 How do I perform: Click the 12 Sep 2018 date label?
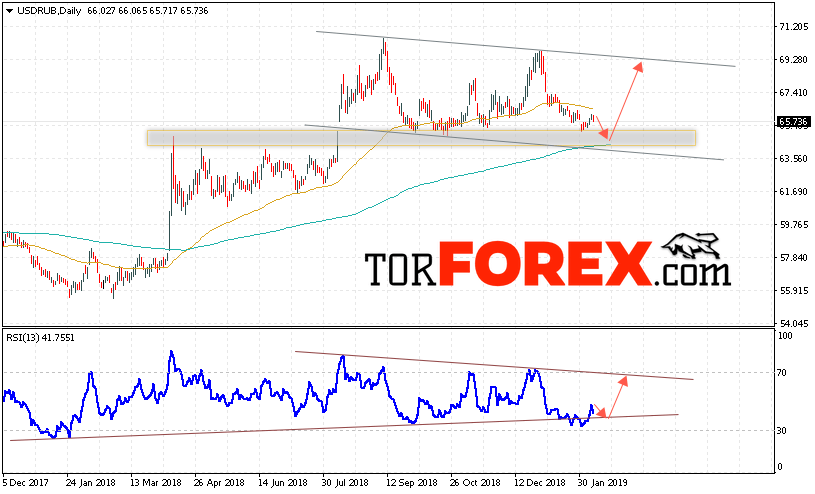coord(411,483)
